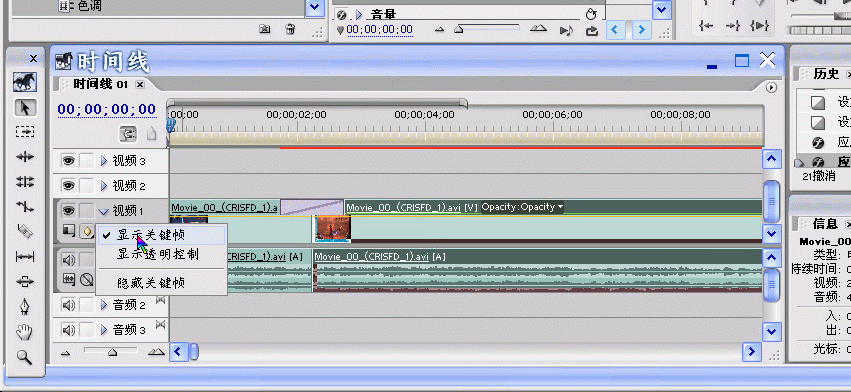851x392 pixels.
Task: Expand the 视频 3 track
Action: click(104, 161)
